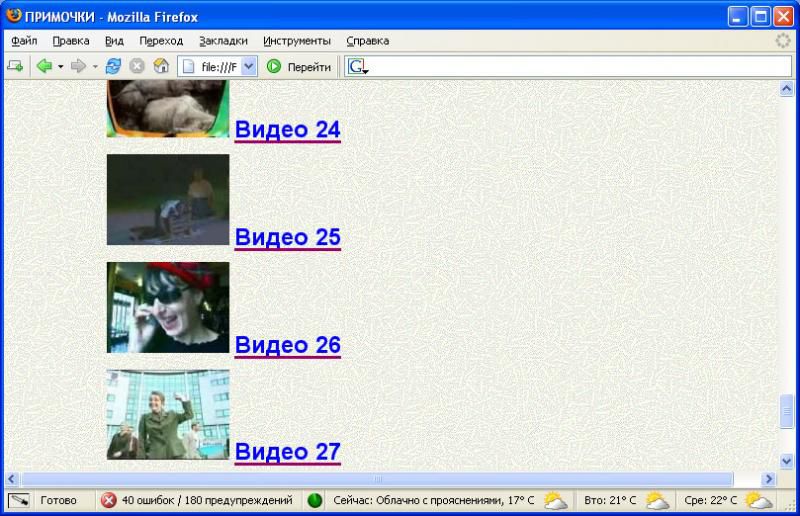Follow the Видео 27 link
This screenshot has height=516, width=800.
pyautogui.click(x=288, y=452)
